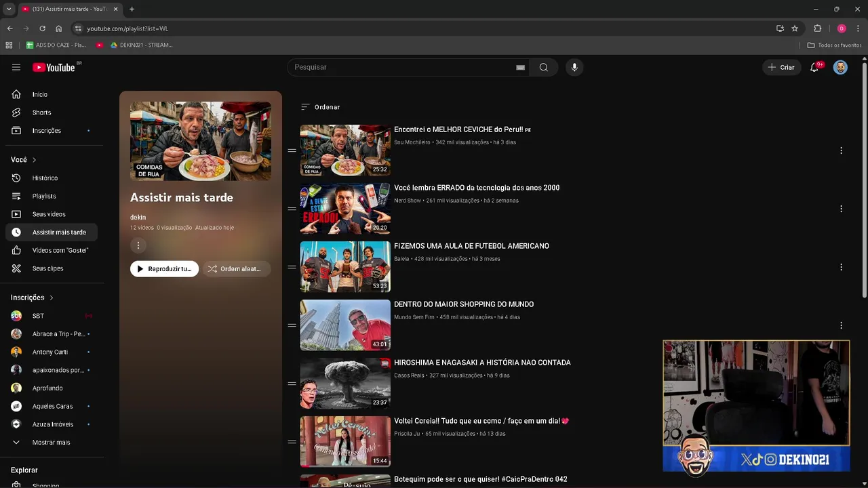Open Chrome tab search dropdown arrow
This screenshot has width=868, height=488.
[9, 9]
